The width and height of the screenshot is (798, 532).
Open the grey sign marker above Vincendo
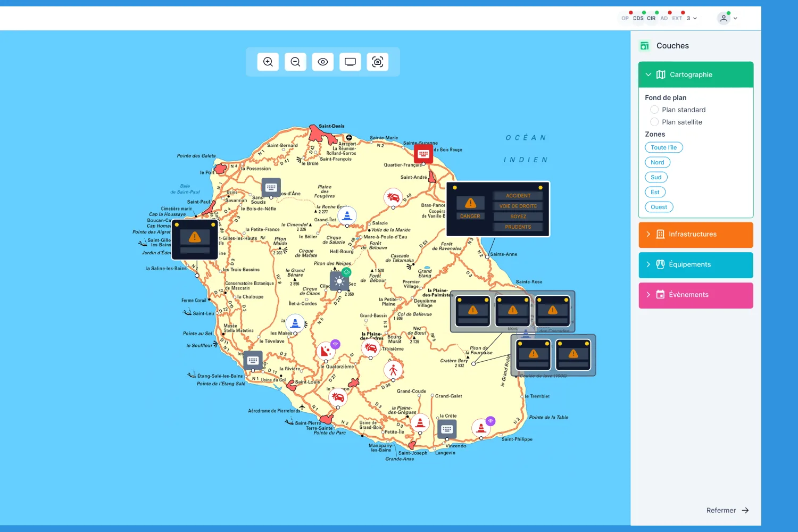447,429
